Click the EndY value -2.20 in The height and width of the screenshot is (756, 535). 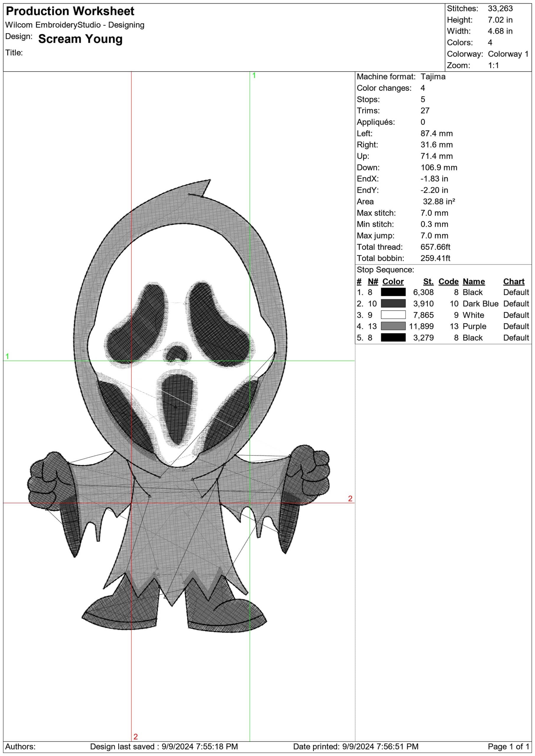(434, 190)
